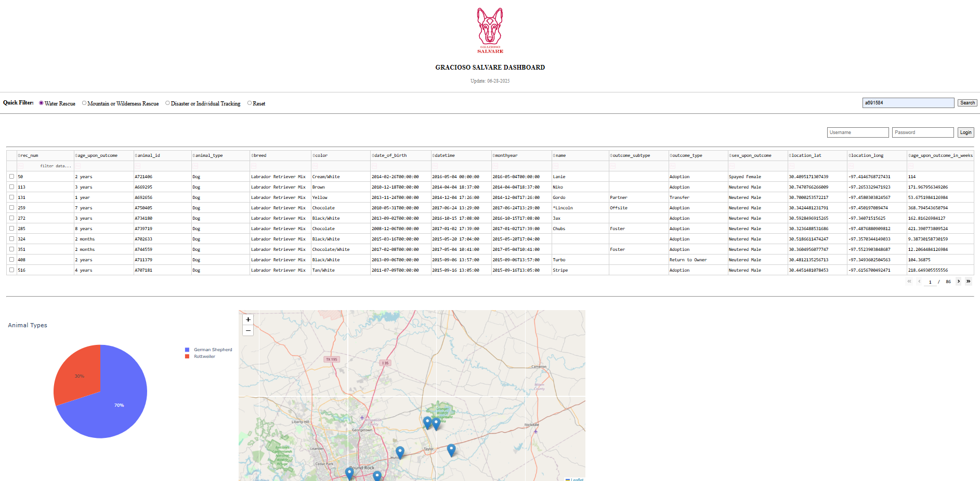980x481 pixels.
Task: Check the row for animal A702633
Action: (11, 239)
